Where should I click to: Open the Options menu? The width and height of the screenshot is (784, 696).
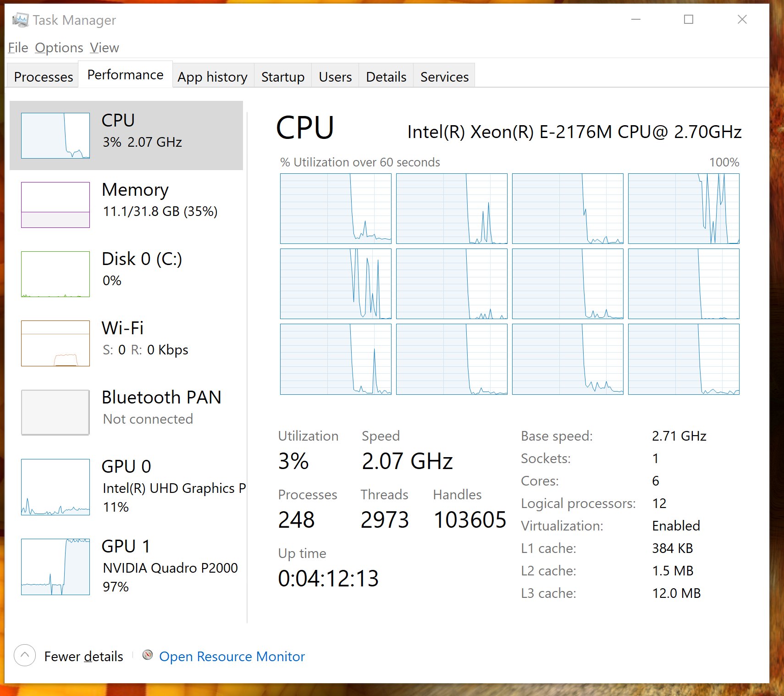click(59, 48)
